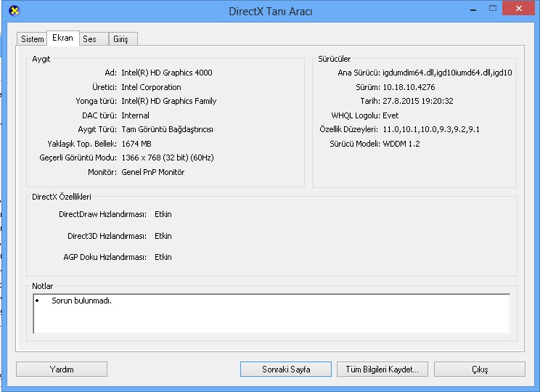Click Tüm Bilgileri Kaydet button

pos(382,369)
